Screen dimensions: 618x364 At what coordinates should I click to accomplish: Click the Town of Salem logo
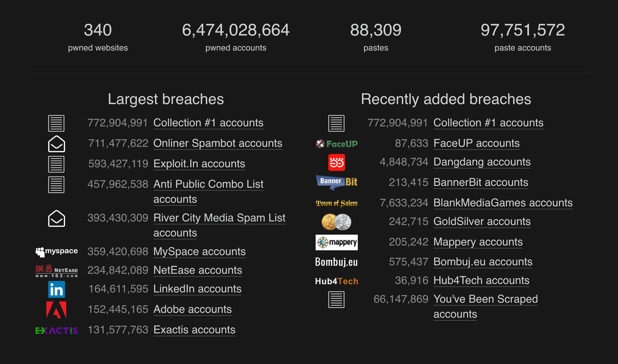(336, 203)
